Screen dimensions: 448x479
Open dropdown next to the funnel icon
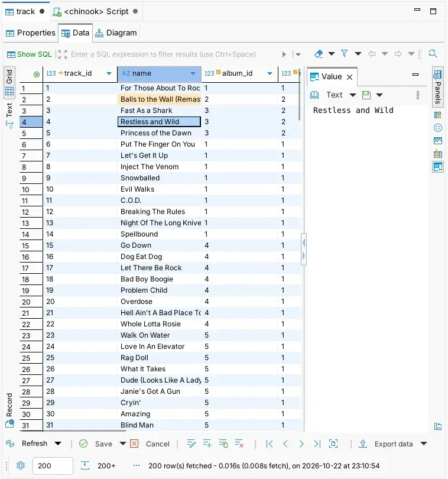tap(358, 54)
